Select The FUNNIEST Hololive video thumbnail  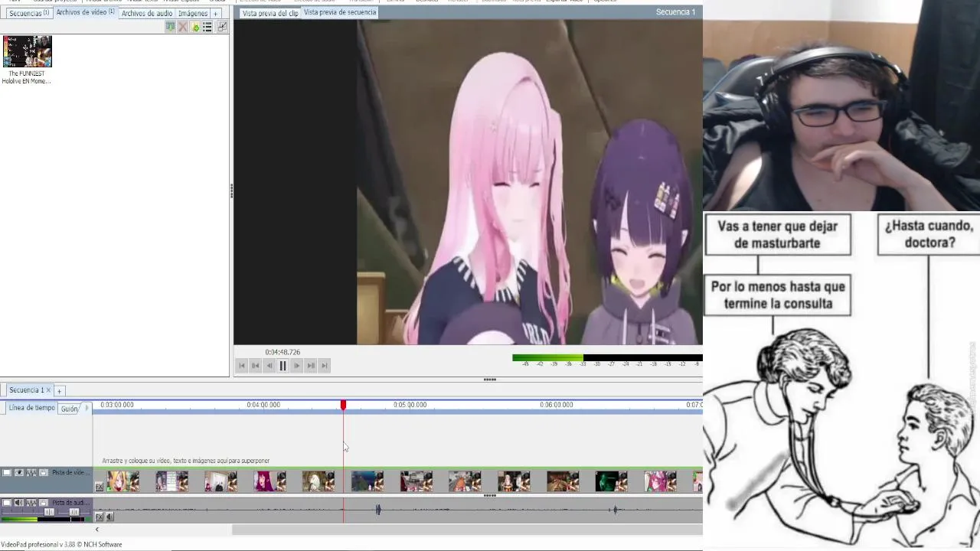pos(28,51)
